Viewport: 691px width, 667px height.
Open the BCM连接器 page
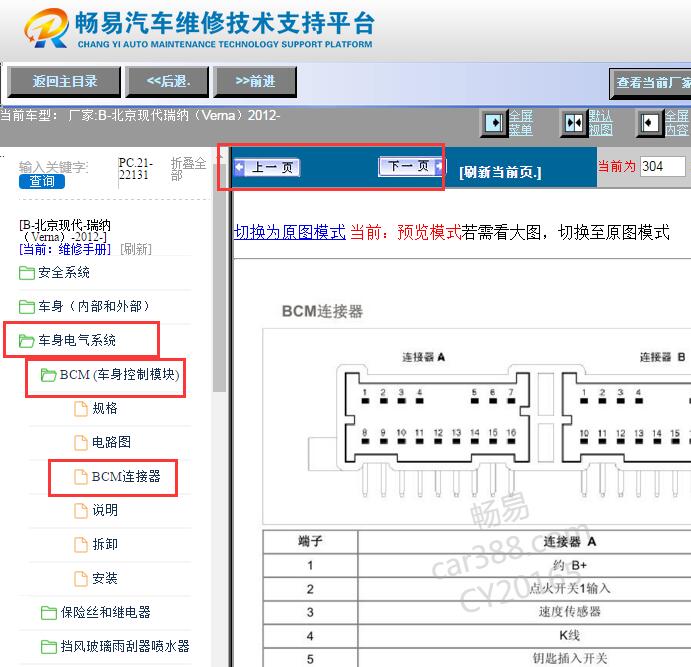126,477
